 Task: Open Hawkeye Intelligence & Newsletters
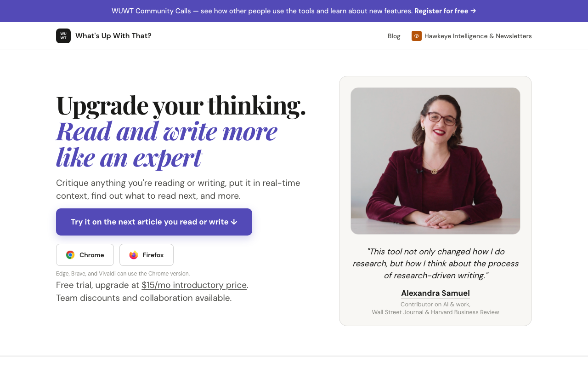pyautogui.click(x=472, y=36)
